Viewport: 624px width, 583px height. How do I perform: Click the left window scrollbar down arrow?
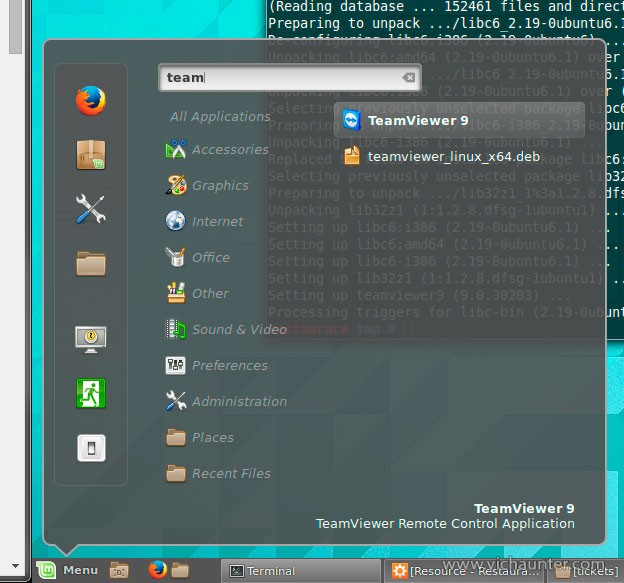coord(16,565)
